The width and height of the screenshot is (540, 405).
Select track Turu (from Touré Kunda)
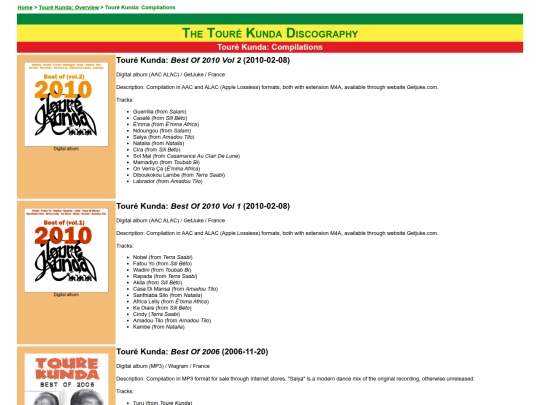pyautogui.click(x=162, y=403)
